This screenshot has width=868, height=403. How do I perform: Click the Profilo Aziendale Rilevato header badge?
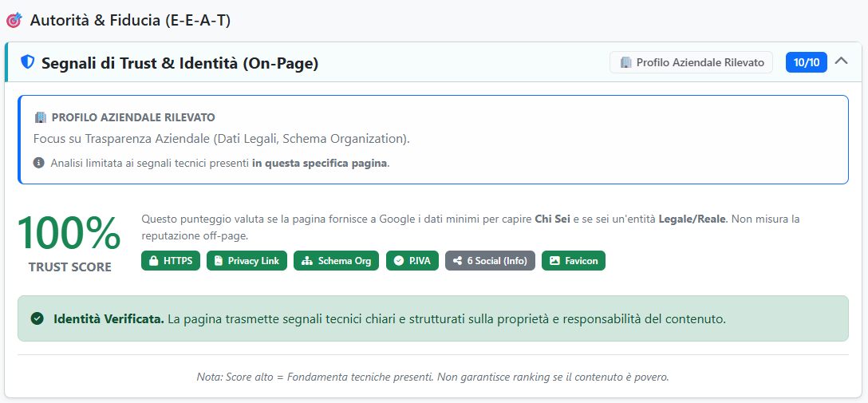coord(691,62)
